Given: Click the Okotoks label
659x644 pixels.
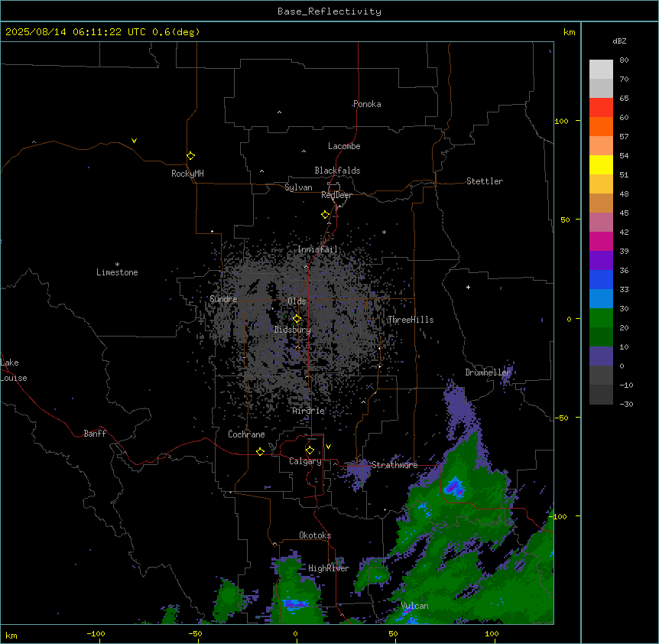Looking at the screenshot, I should coord(315,535).
